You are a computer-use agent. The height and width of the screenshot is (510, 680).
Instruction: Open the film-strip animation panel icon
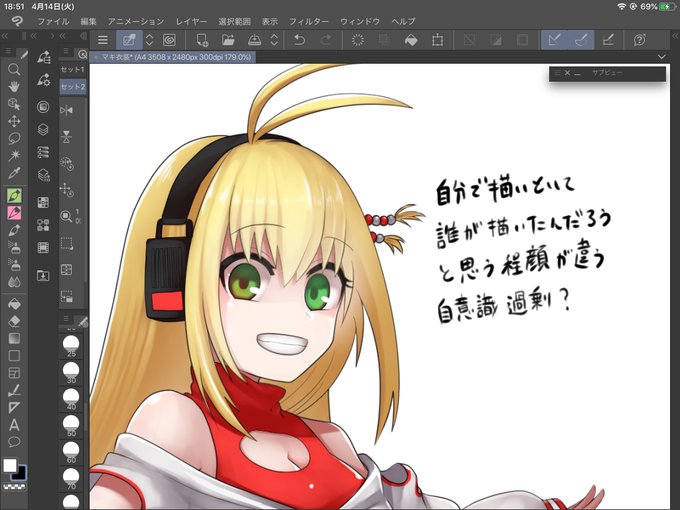(x=43, y=248)
